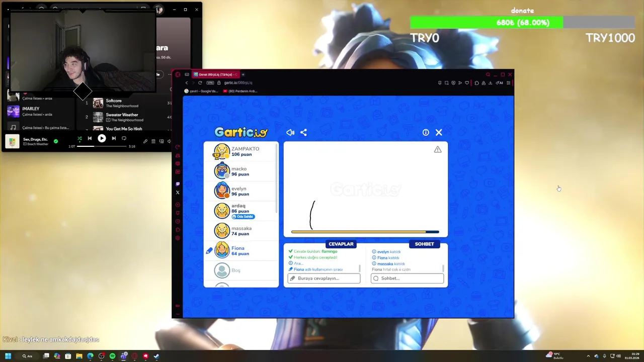
Task: Open browser downloads icon
Action: (x=491, y=82)
